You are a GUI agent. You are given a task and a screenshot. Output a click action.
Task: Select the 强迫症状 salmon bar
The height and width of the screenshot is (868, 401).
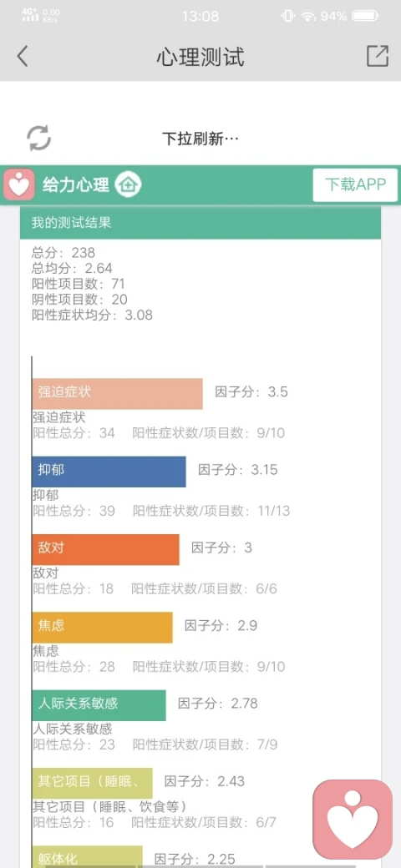pyautogui.click(x=118, y=394)
